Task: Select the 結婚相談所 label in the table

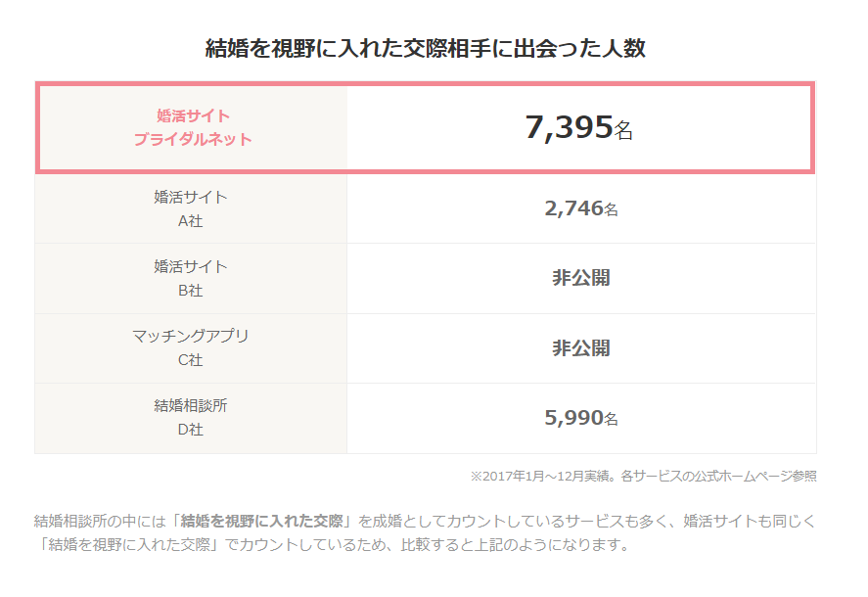Action: (x=191, y=405)
